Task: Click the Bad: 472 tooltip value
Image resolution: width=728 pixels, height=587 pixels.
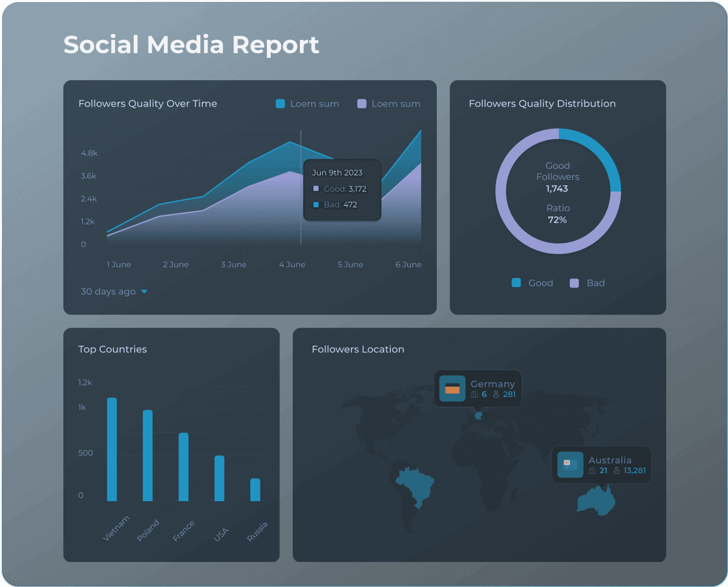Action: [340, 205]
